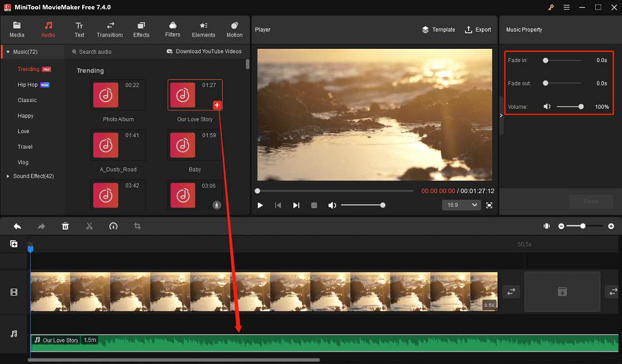Delete the selected clip
Viewport: 622px width, 364px height.
click(x=66, y=226)
